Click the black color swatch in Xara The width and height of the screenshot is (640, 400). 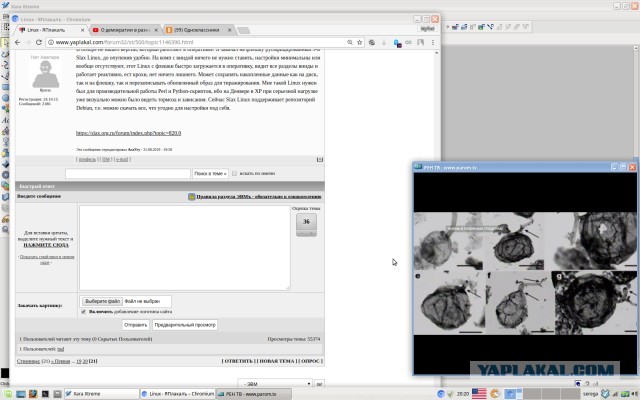tap(4, 372)
